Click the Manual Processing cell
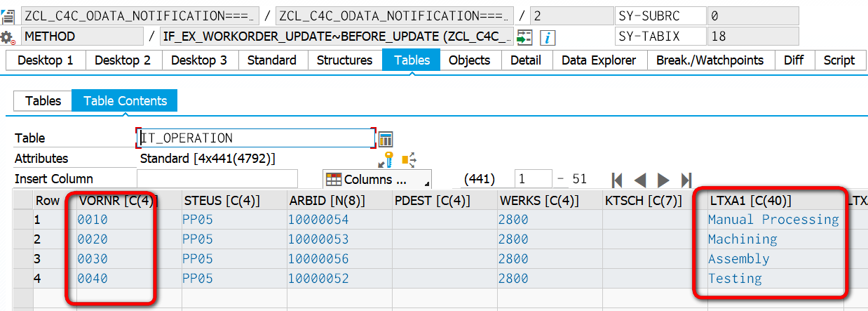The height and width of the screenshot is (311, 868). click(x=775, y=220)
